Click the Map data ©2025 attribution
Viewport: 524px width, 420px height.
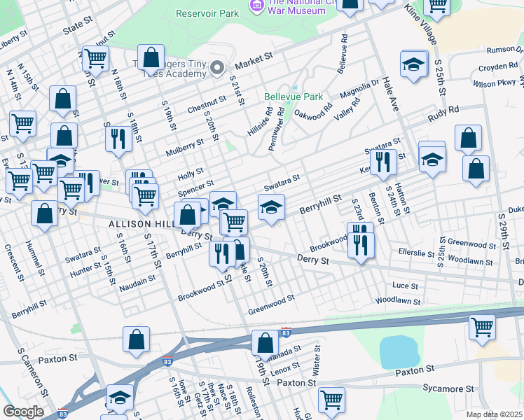coord(495,414)
